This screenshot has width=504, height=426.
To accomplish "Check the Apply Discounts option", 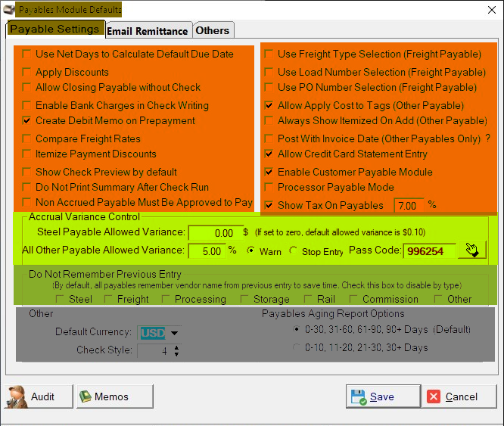I will point(26,72).
